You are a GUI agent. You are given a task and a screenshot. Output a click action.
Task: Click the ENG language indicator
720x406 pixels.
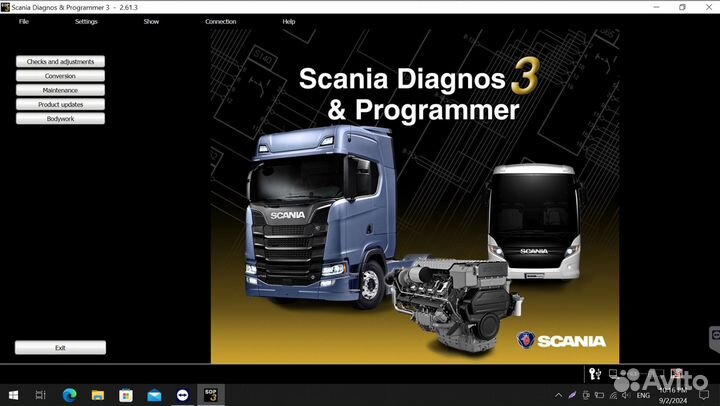pyautogui.click(x=643, y=395)
